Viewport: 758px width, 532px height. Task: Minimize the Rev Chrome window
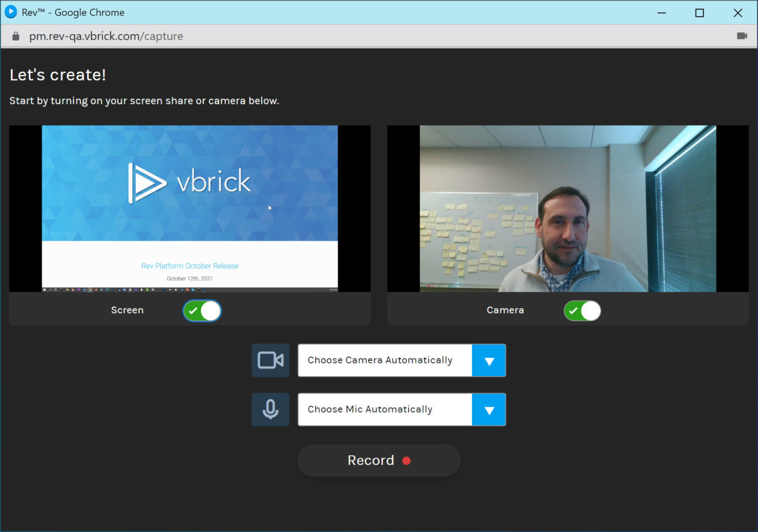coord(661,13)
